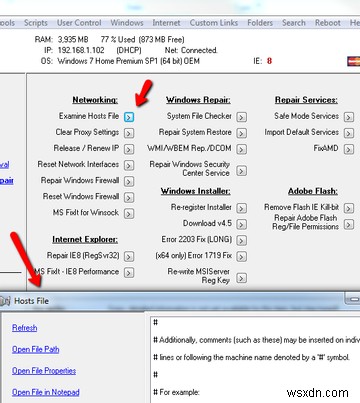Run Remove Flash IE Kill-bit arrow button
Image resolution: width=360 pixels, height=403 pixels.
(349, 208)
